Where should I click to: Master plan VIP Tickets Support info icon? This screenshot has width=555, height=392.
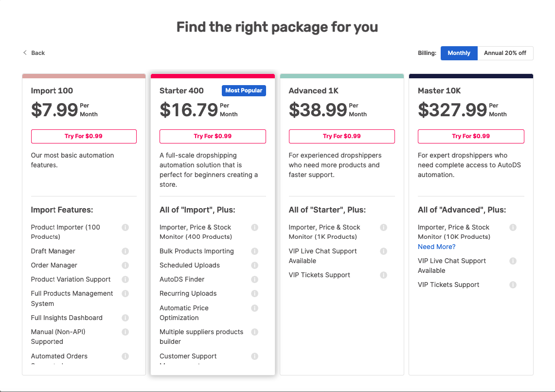pyautogui.click(x=513, y=285)
